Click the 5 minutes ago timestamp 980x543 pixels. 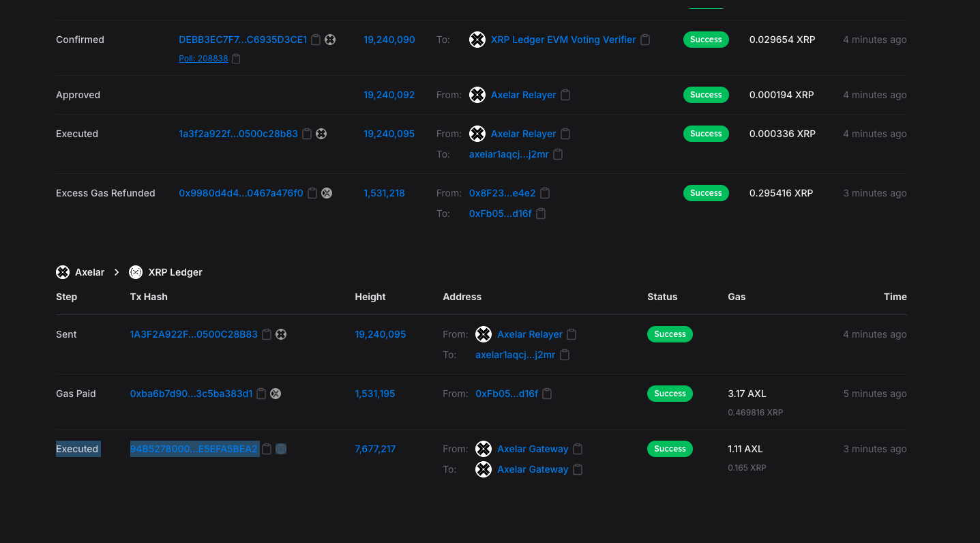[875, 394]
